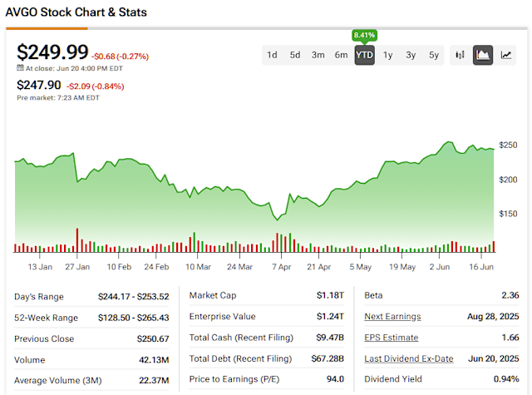Screen dimensions: 532x395
Task: Click the calendar icon beside At close
Action: [x=20, y=68]
